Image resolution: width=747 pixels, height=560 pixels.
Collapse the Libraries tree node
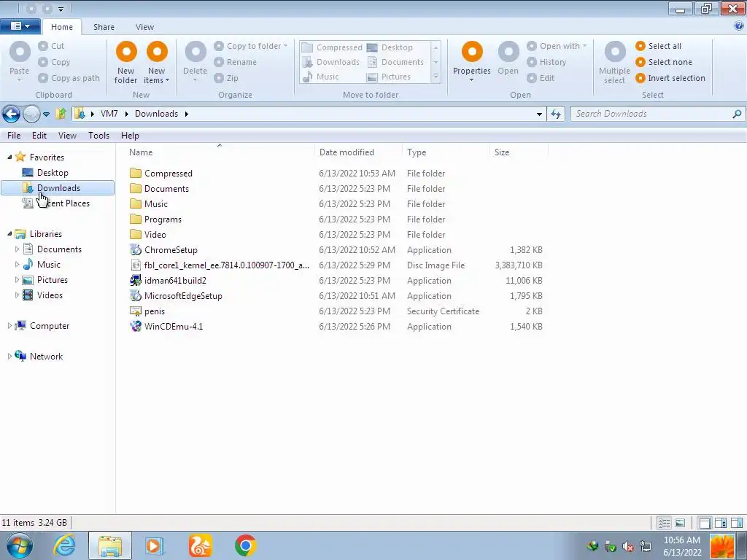coord(9,234)
